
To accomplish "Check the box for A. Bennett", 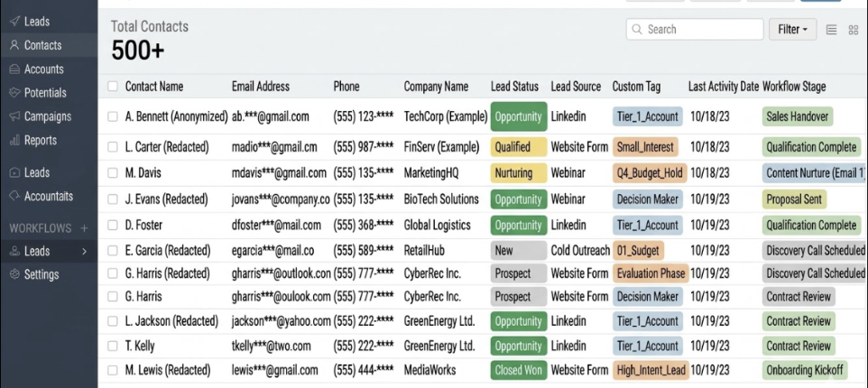I will 113,116.
